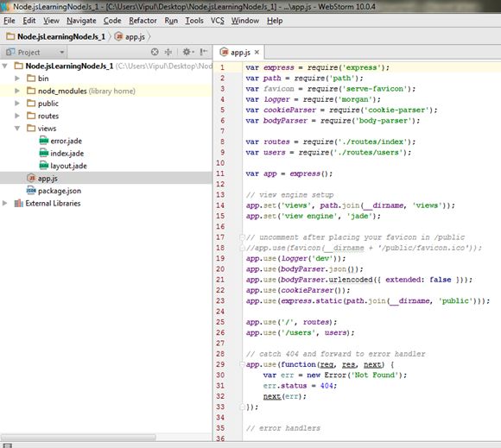Fold the function block at line 29
Viewport: 501px width, 448px height.
[242, 364]
